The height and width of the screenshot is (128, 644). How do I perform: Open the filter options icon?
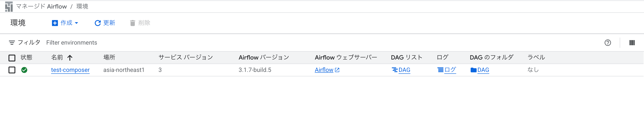click(12, 43)
